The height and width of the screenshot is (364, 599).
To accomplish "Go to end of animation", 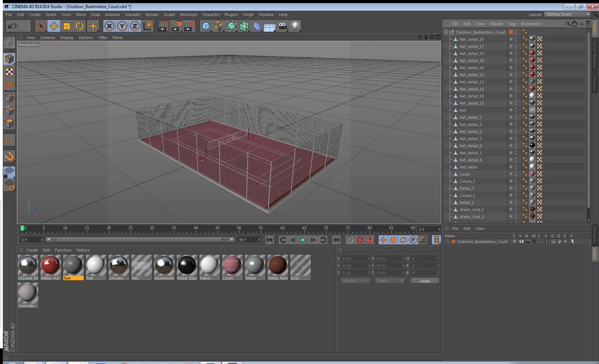I will coord(336,240).
